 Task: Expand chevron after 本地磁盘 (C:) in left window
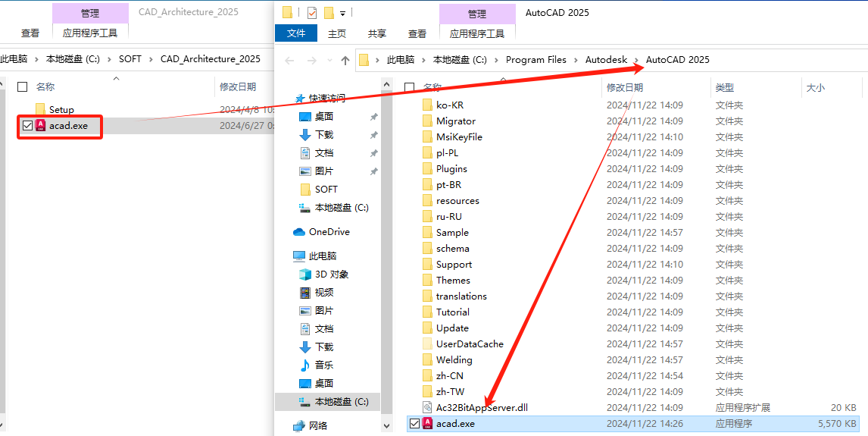pyautogui.click(x=109, y=58)
